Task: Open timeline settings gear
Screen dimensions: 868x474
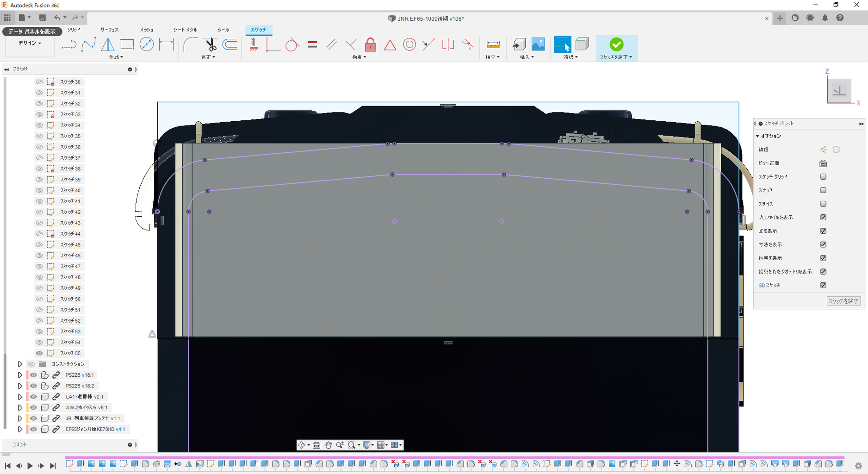Action: (858, 466)
